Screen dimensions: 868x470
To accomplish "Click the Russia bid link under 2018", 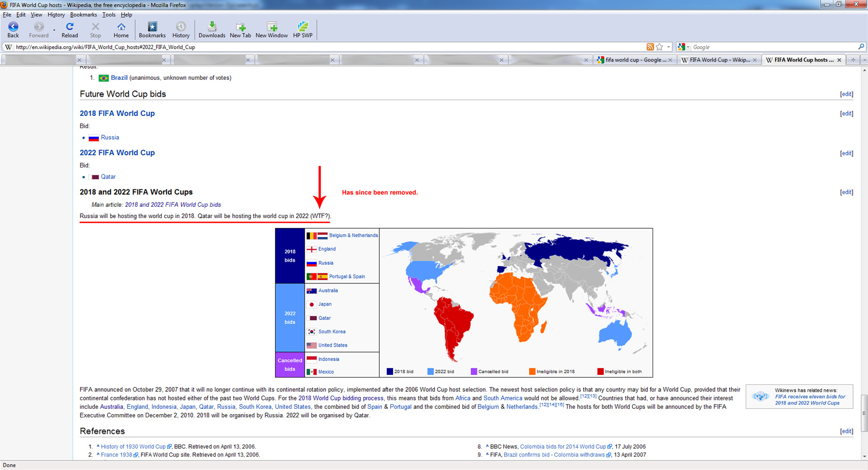I will [x=110, y=137].
